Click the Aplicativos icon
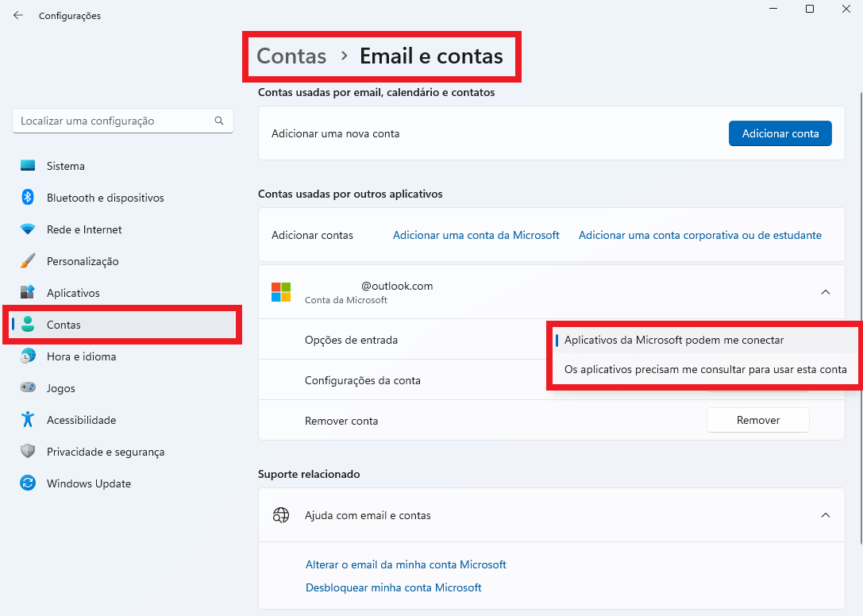 click(x=28, y=292)
